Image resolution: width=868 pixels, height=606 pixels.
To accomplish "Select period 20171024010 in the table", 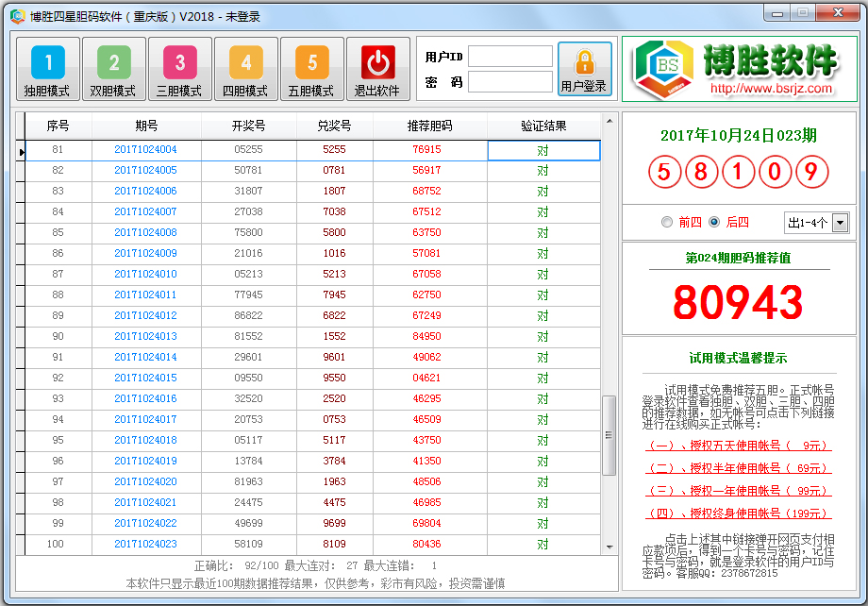I will (145, 274).
